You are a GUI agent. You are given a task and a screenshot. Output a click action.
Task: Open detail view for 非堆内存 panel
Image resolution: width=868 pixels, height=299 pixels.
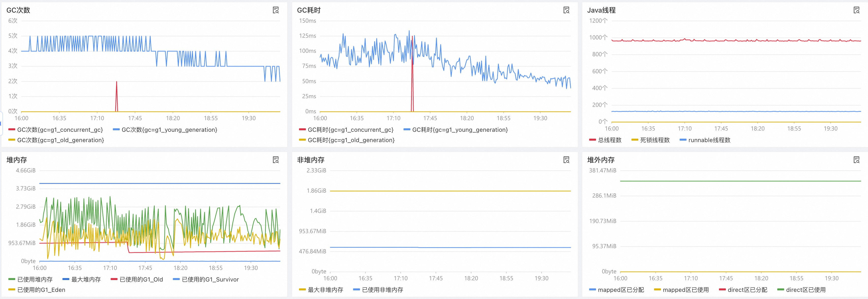(x=567, y=160)
